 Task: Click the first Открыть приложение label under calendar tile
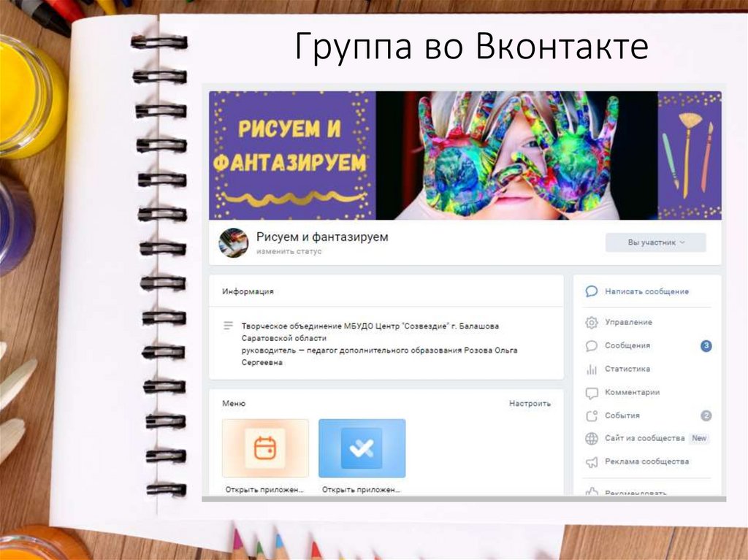click(x=264, y=489)
